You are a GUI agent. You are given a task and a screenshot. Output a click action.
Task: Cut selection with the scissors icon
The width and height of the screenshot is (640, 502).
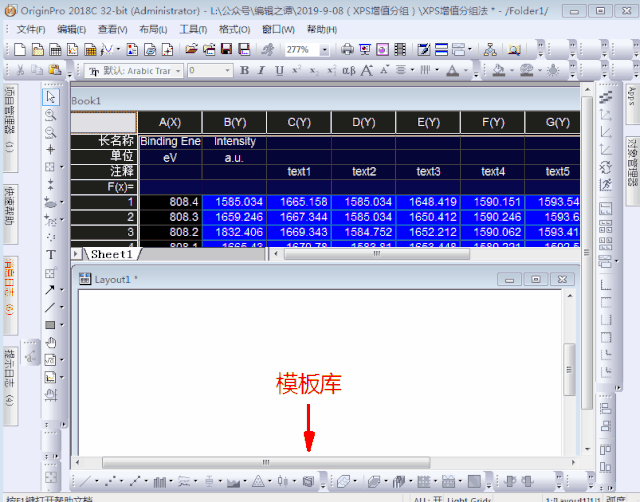click(x=20, y=70)
